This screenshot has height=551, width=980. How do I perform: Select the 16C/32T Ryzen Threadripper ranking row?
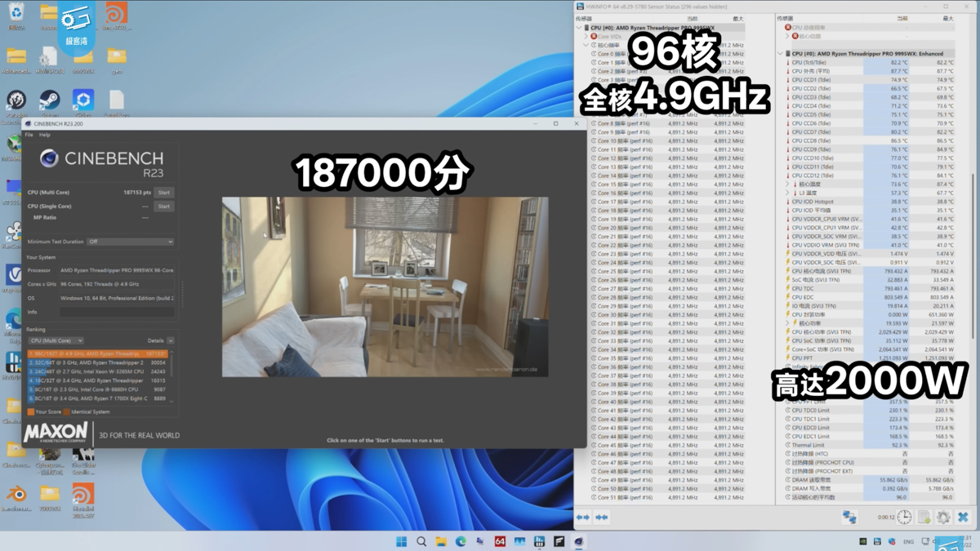pyautogui.click(x=97, y=380)
